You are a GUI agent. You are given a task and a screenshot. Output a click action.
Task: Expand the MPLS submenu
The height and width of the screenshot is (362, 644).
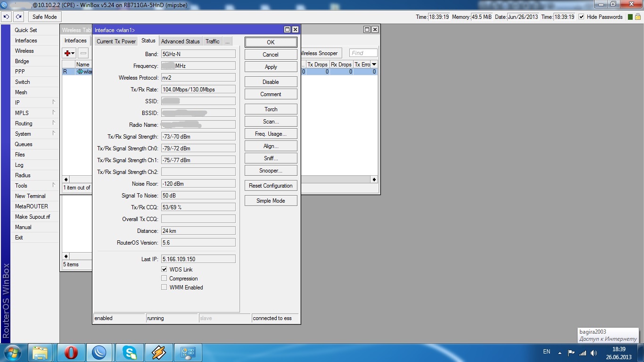tap(54, 113)
